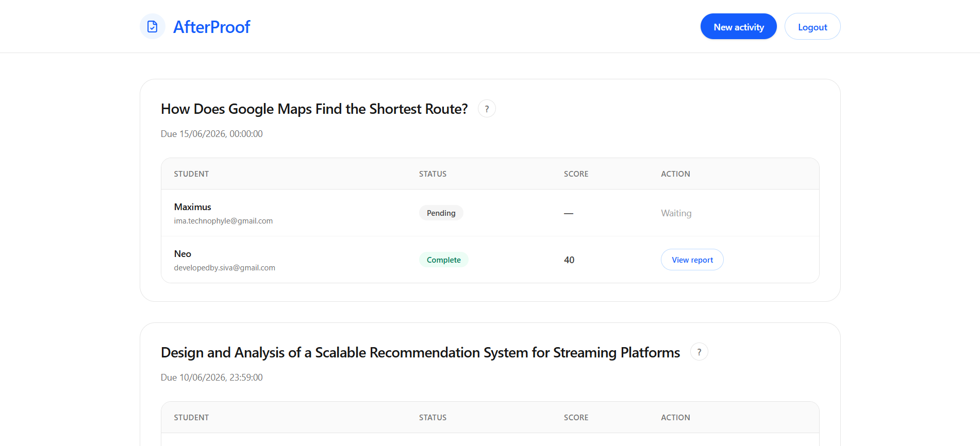This screenshot has width=980, height=446.
Task: Click the AfterProof brand name link
Action: (211, 27)
